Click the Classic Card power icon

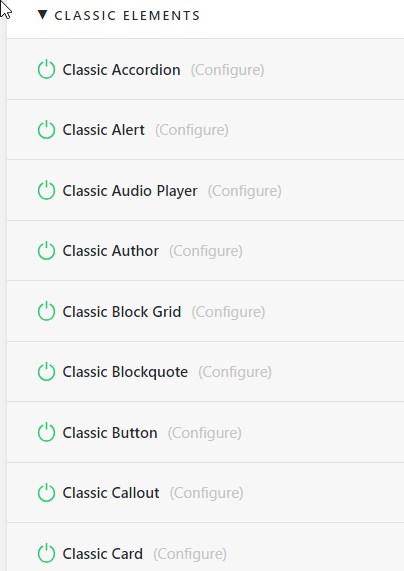click(46, 553)
